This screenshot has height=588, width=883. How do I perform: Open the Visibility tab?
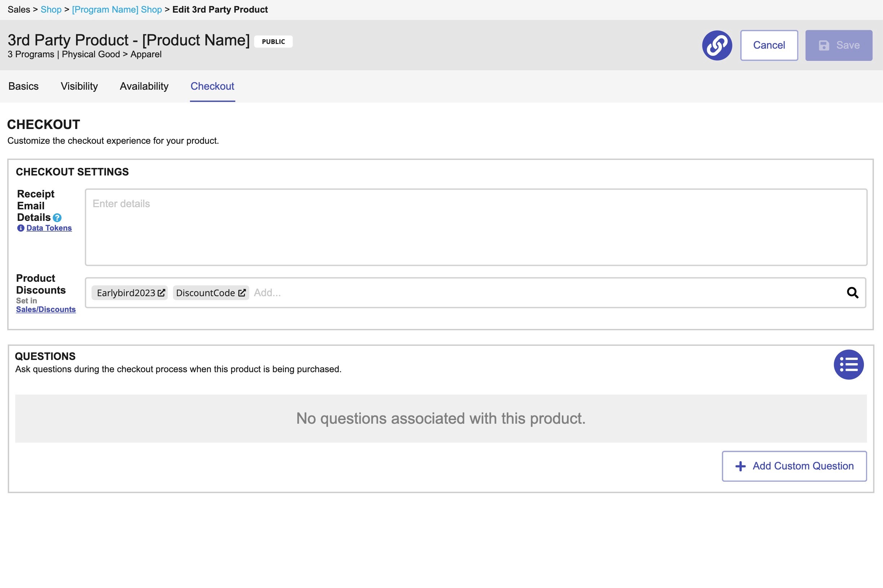79,86
